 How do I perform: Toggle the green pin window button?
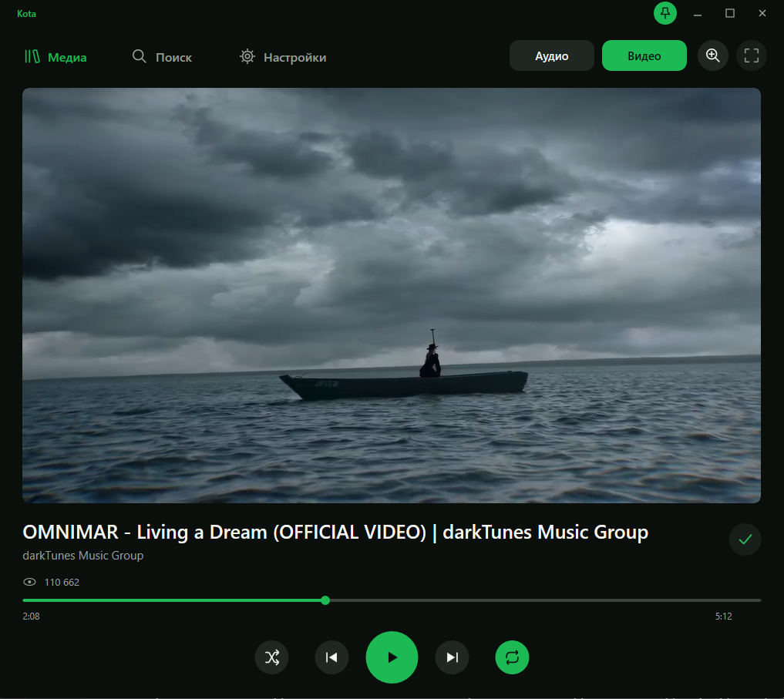click(665, 13)
